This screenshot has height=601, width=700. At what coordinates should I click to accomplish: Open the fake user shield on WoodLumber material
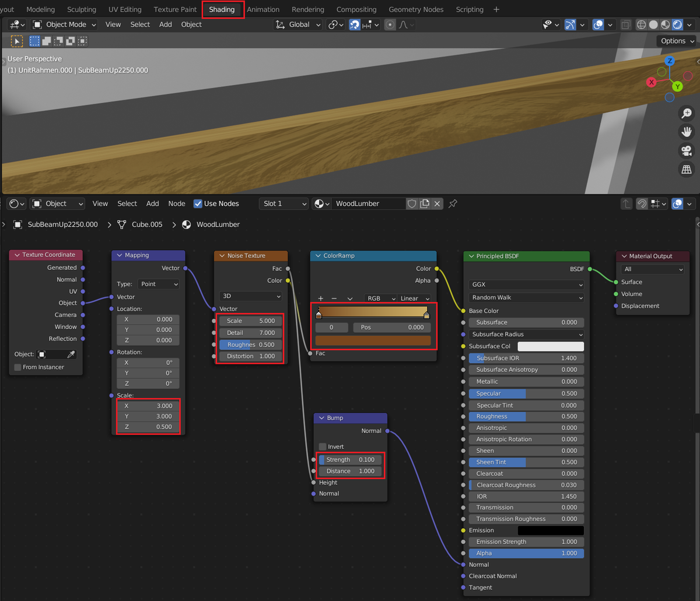[412, 203]
